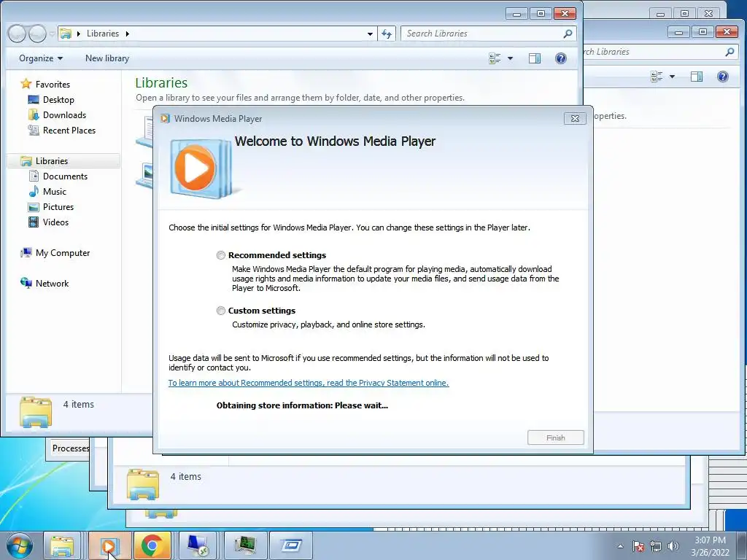Select the Custom settings radio button

coord(220,311)
